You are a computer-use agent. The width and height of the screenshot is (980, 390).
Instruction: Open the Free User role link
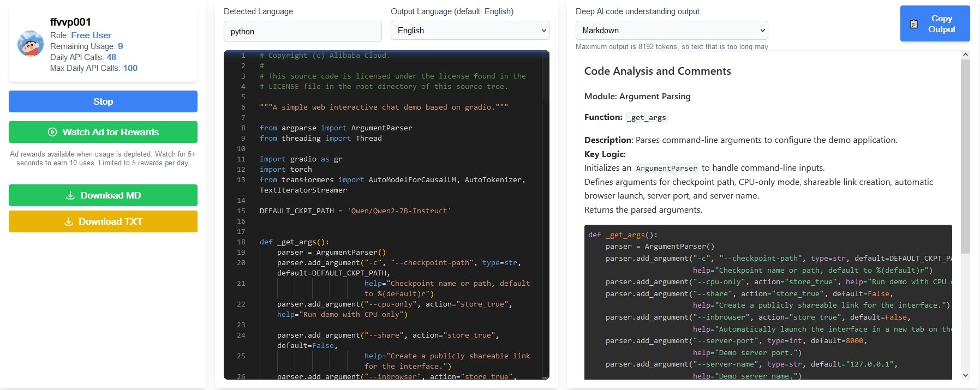click(91, 35)
